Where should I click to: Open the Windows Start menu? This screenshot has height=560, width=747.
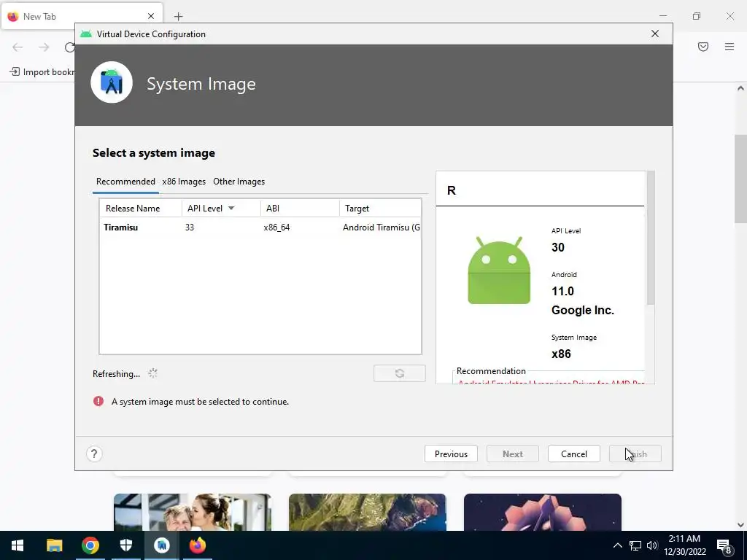coord(18,545)
